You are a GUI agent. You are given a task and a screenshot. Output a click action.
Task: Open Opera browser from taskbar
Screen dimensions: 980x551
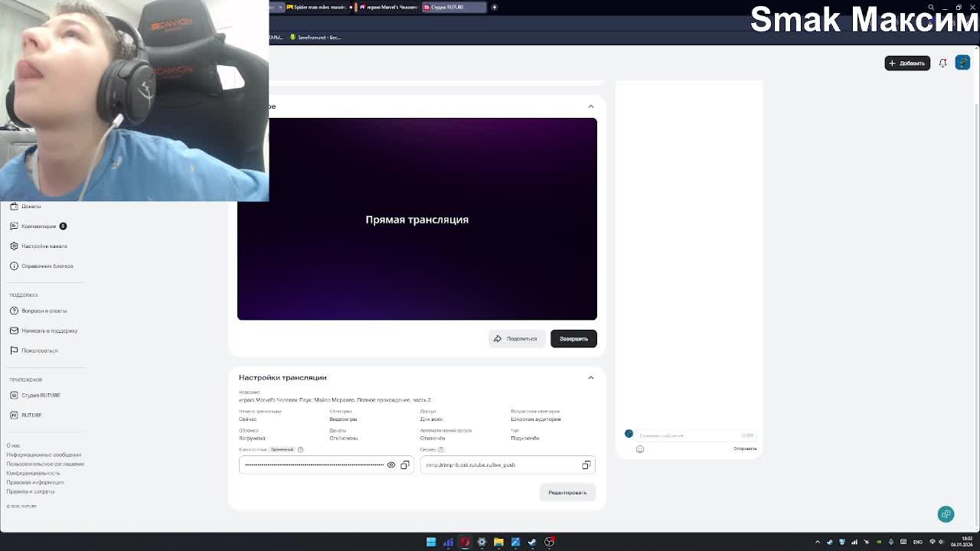pyautogui.click(x=465, y=542)
